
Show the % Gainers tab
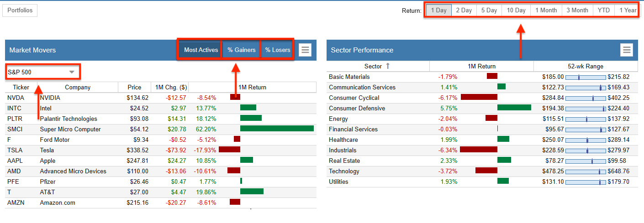click(242, 50)
